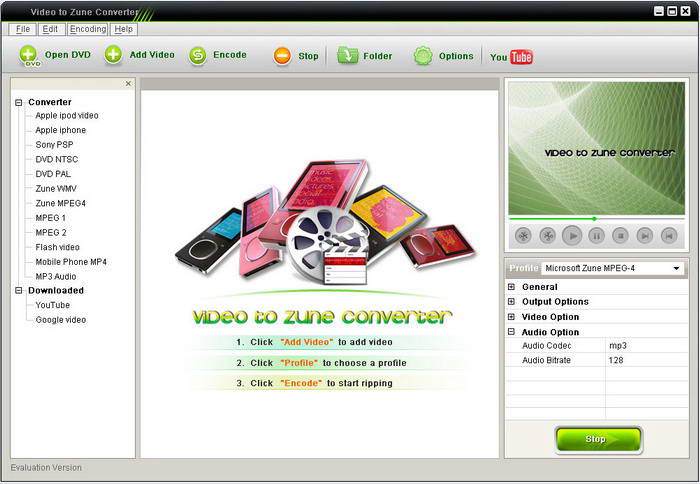Click the Audio Codec value mp3
This screenshot has height=484, width=700.
618,346
